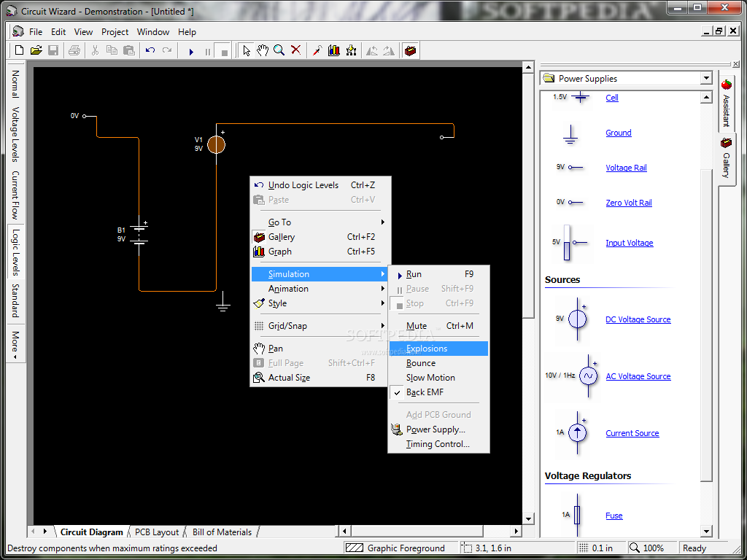Click the New document toolbar icon

pos(20,50)
